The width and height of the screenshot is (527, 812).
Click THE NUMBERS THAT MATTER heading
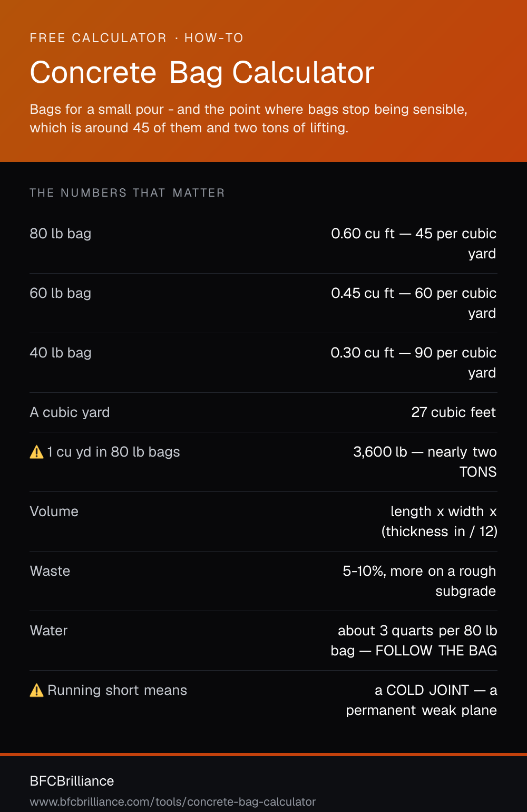coord(127,193)
